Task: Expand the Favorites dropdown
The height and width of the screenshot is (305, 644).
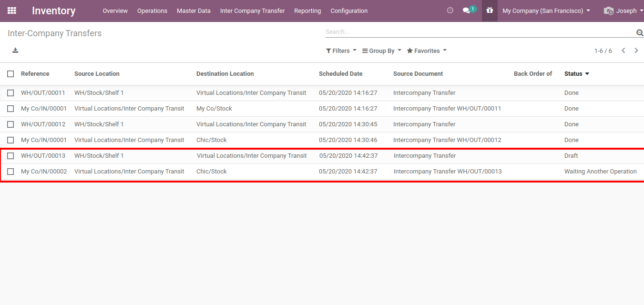Action: pos(427,51)
